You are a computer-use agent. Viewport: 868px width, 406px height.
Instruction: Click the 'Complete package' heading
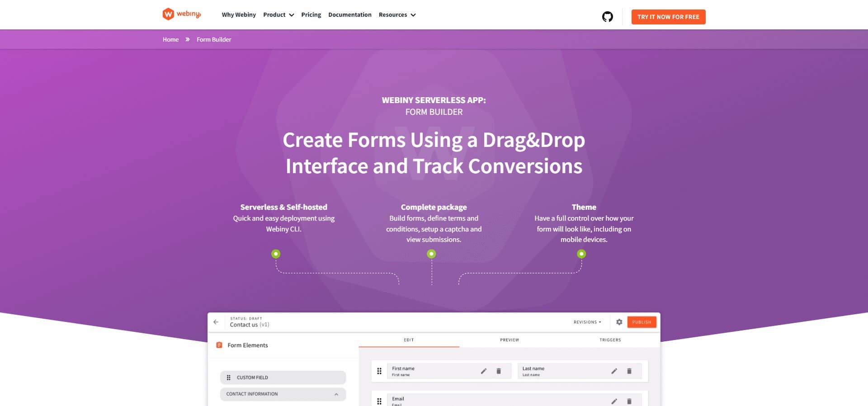coord(434,207)
